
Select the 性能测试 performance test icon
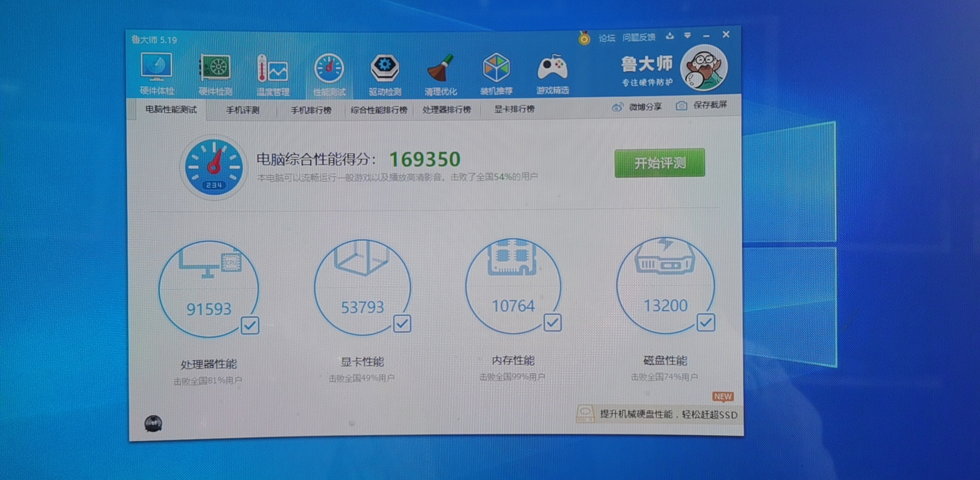tap(329, 71)
